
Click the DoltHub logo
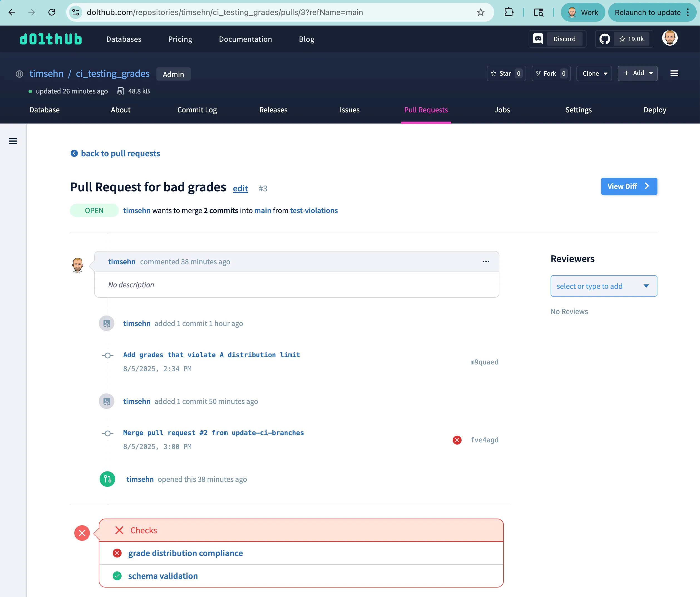click(51, 39)
